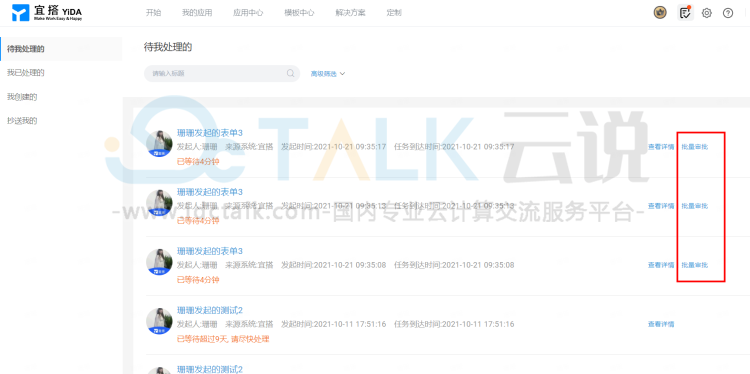Click the 待我处理的 page heading
Screen dimensions: 750x374
(168, 47)
